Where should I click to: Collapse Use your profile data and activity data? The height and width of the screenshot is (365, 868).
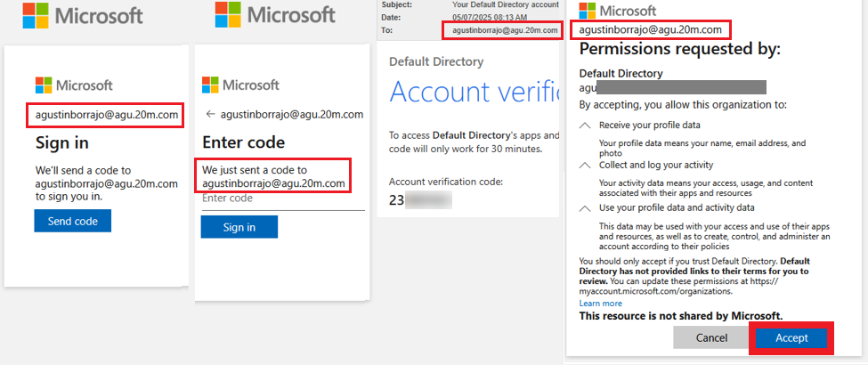point(585,208)
